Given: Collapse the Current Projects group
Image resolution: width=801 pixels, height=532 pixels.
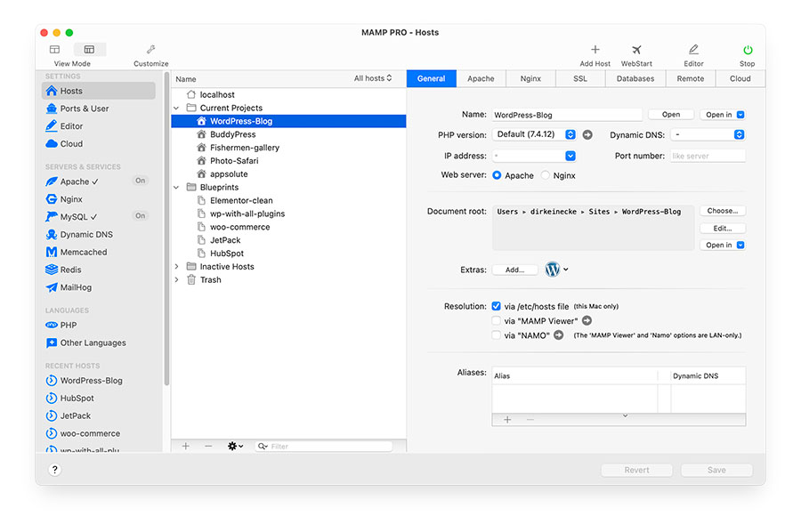Looking at the screenshot, I should pyautogui.click(x=176, y=109).
